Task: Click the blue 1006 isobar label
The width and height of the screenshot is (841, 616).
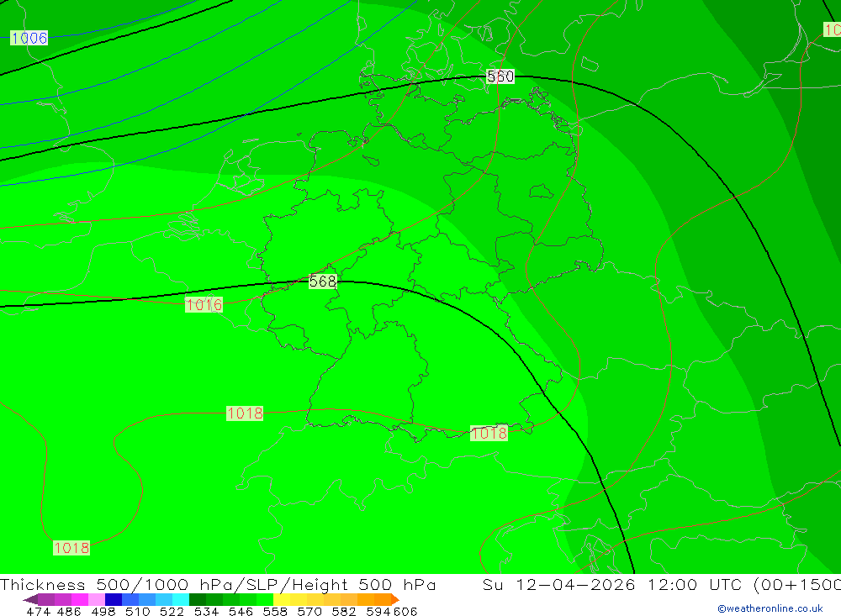Action: (x=29, y=38)
